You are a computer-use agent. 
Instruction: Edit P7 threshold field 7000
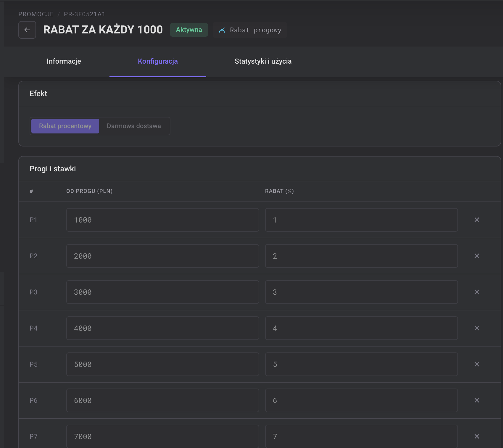click(x=163, y=436)
